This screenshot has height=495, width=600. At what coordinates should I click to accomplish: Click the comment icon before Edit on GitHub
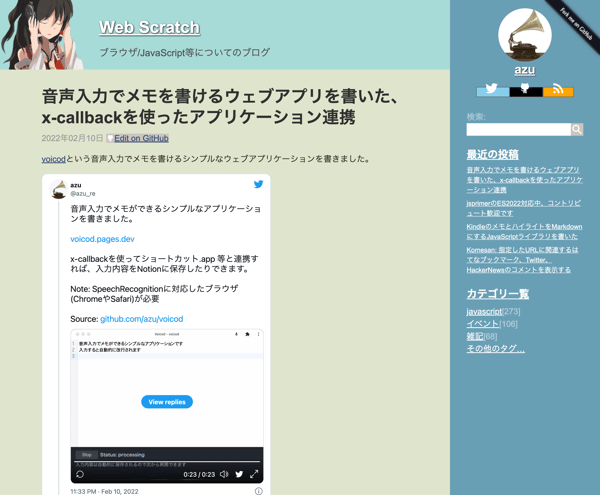click(x=110, y=138)
